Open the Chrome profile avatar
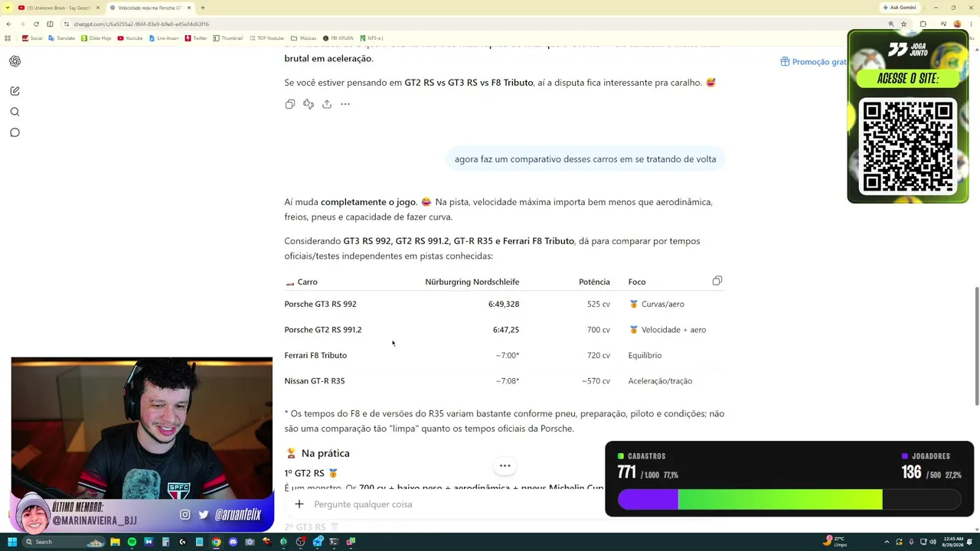 (957, 24)
